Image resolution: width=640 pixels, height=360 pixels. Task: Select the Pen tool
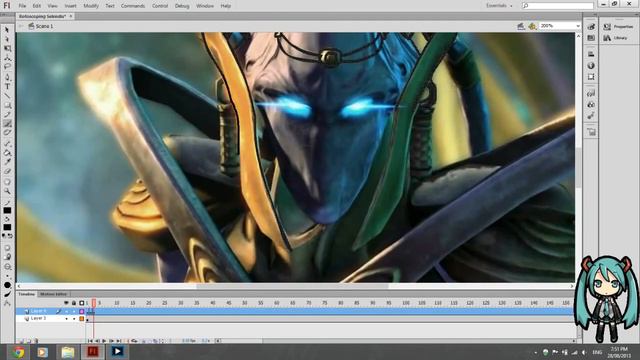7,77
